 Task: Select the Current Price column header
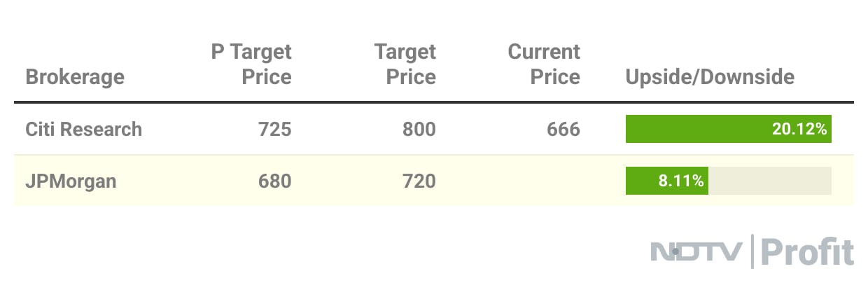point(545,64)
